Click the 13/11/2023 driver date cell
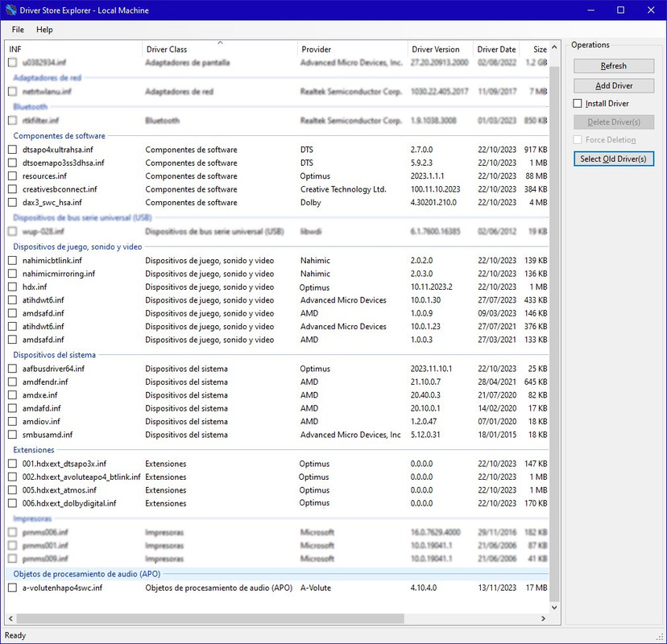The image size is (667, 644). coord(496,588)
